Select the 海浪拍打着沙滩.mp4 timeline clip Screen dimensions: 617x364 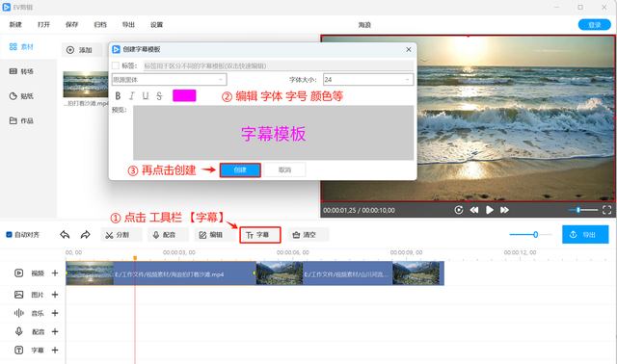tap(161, 273)
